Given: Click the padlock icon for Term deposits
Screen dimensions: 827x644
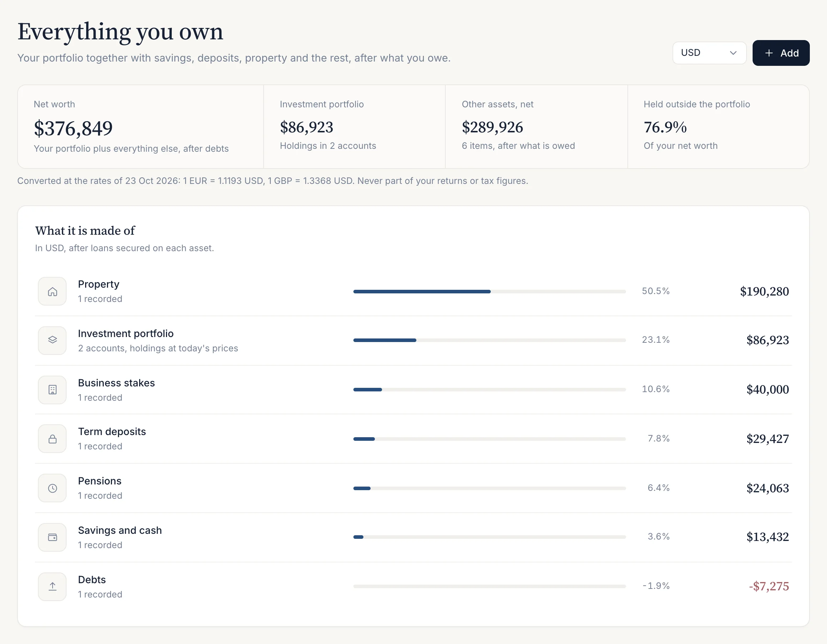Looking at the screenshot, I should tap(52, 439).
